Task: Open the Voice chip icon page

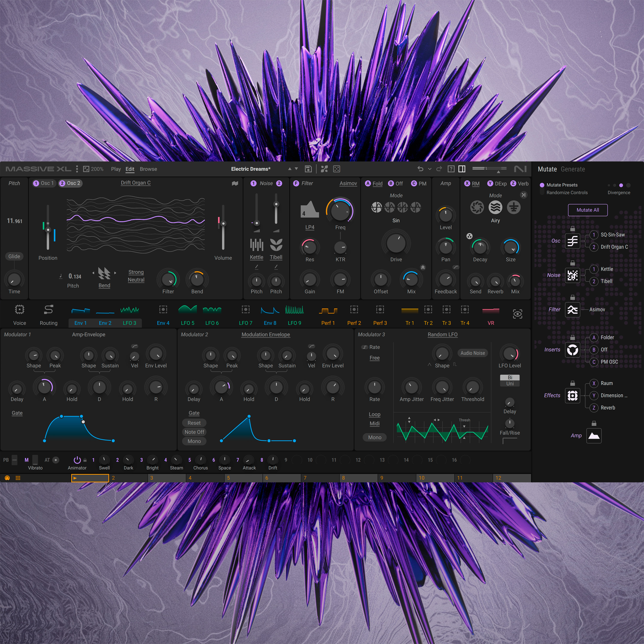Action: point(20,310)
